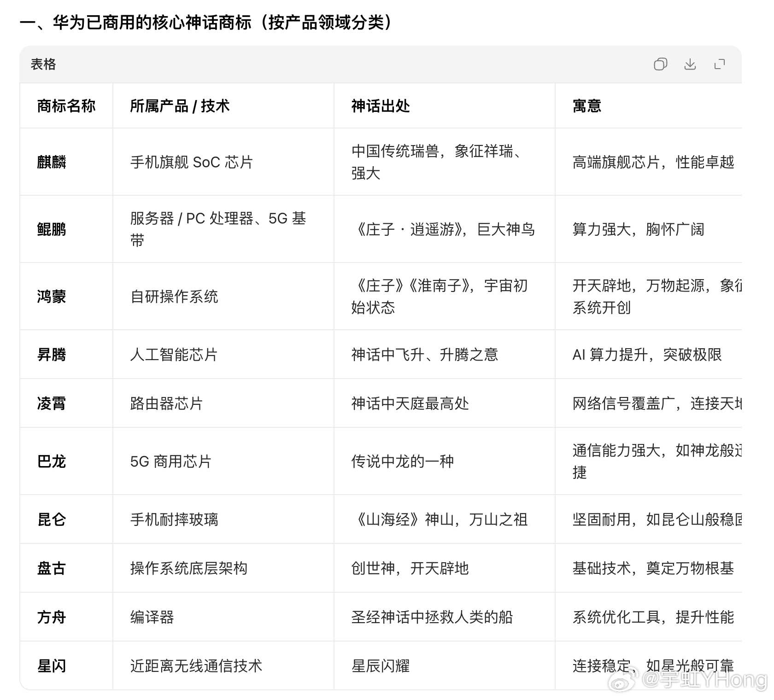Image resolution: width=774 pixels, height=700 pixels.
Task: Click the 表格 label
Action: pyautogui.click(x=43, y=64)
